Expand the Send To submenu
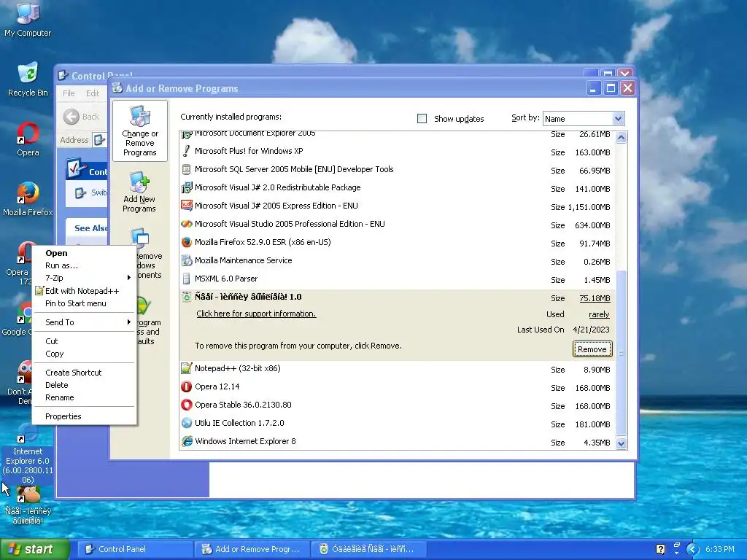The height and width of the screenshot is (560, 747). (x=85, y=322)
